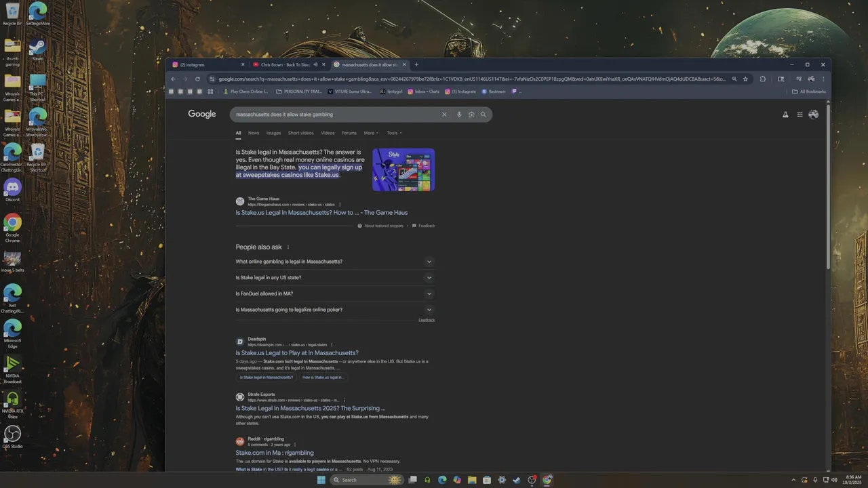
Task: Click the Google search input field
Action: (x=336, y=115)
